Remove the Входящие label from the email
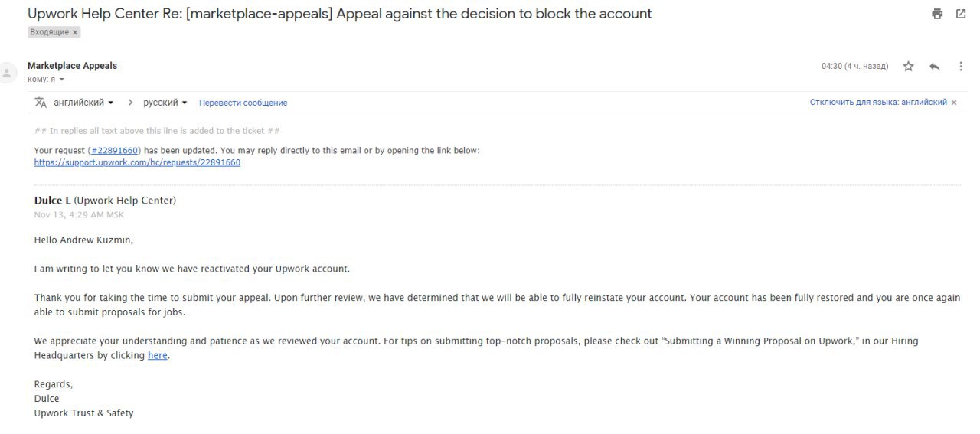This screenshot has width=980, height=434. [75, 32]
